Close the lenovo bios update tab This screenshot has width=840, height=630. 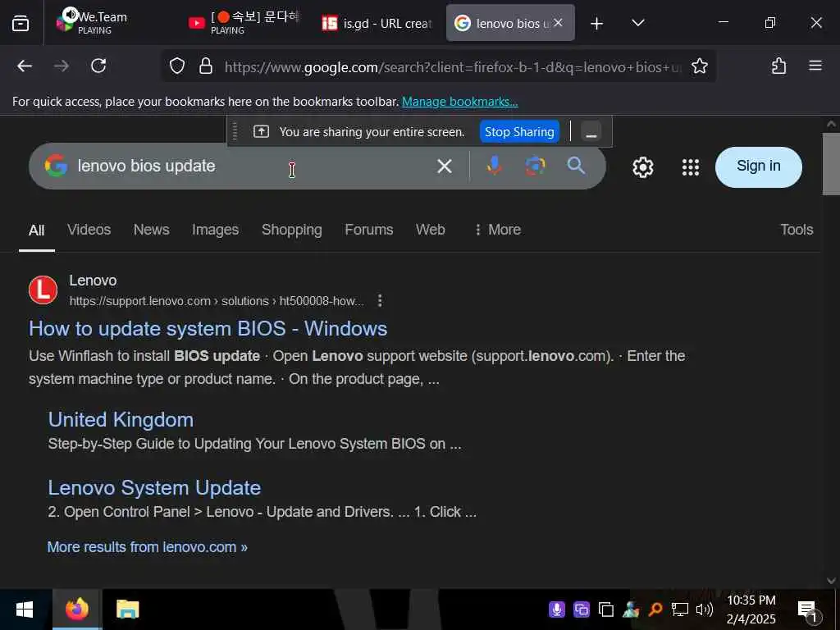[558, 22]
